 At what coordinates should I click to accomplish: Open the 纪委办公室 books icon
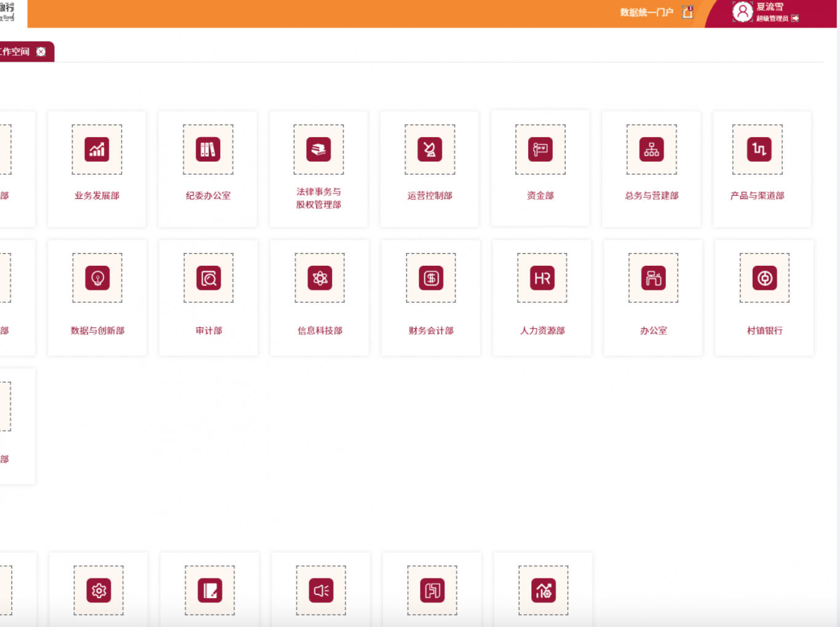[208, 150]
